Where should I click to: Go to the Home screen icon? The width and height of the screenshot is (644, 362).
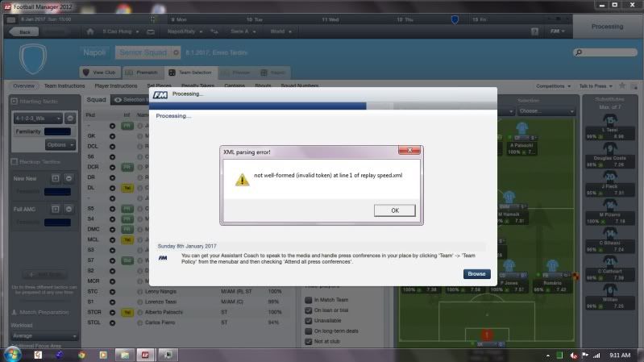(90, 31)
